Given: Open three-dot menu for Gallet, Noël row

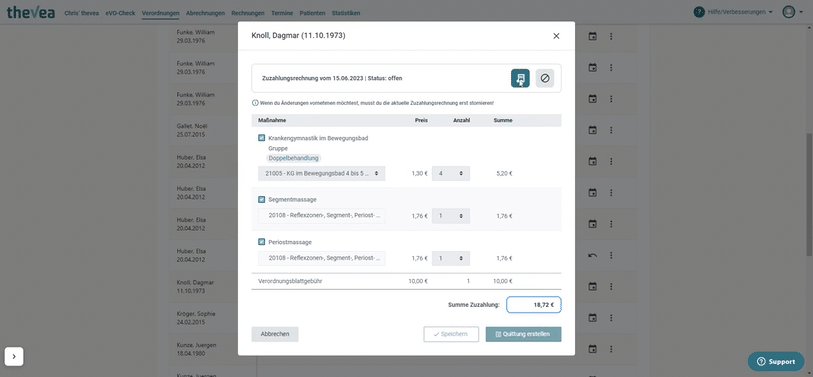Looking at the screenshot, I should point(611,130).
